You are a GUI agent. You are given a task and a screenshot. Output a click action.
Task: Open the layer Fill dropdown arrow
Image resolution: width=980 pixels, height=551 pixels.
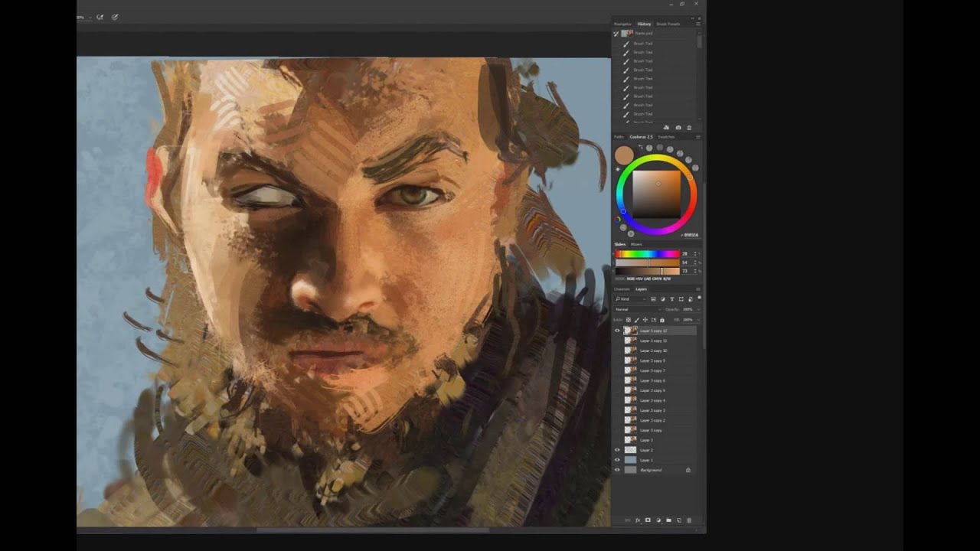click(698, 320)
